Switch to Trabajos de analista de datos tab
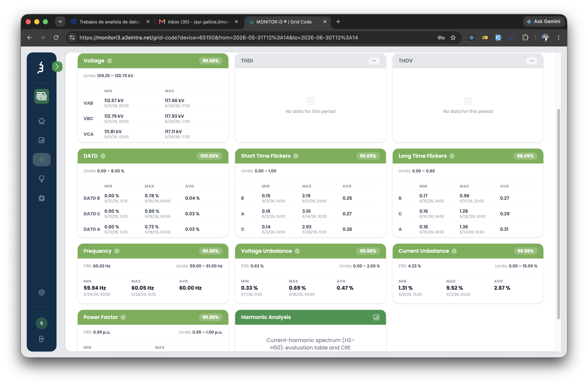Image resolution: width=588 pixels, height=385 pixels. click(x=110, y=22)
